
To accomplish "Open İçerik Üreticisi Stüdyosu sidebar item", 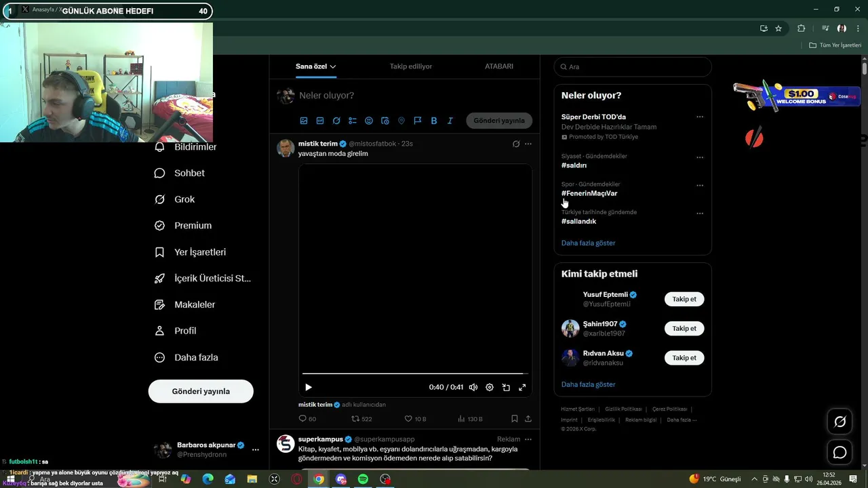I will click(203, 279).
